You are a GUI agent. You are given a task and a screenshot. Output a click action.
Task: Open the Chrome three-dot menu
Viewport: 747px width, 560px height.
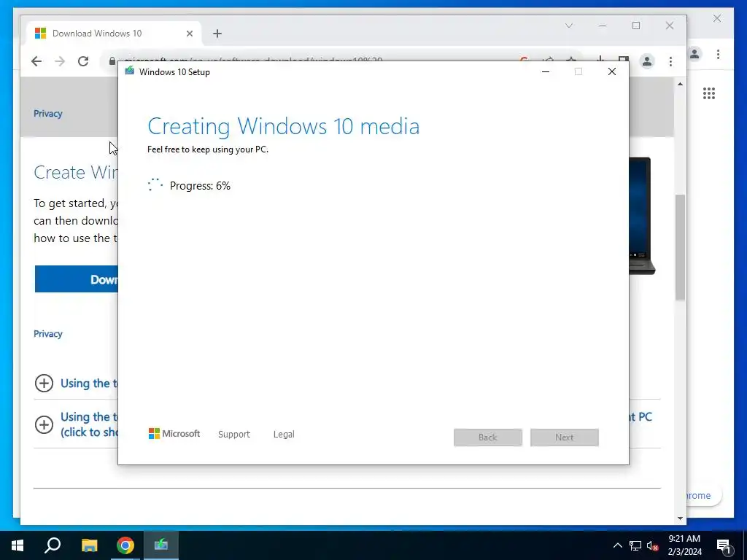[671, 61]
